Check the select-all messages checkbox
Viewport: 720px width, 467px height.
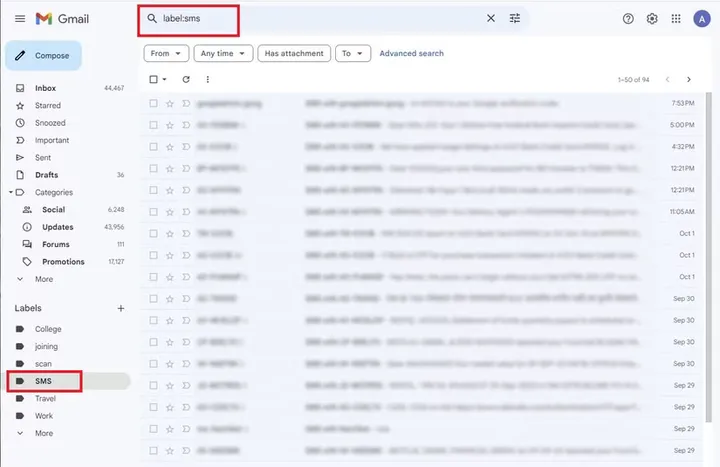[x=153, y=79]
